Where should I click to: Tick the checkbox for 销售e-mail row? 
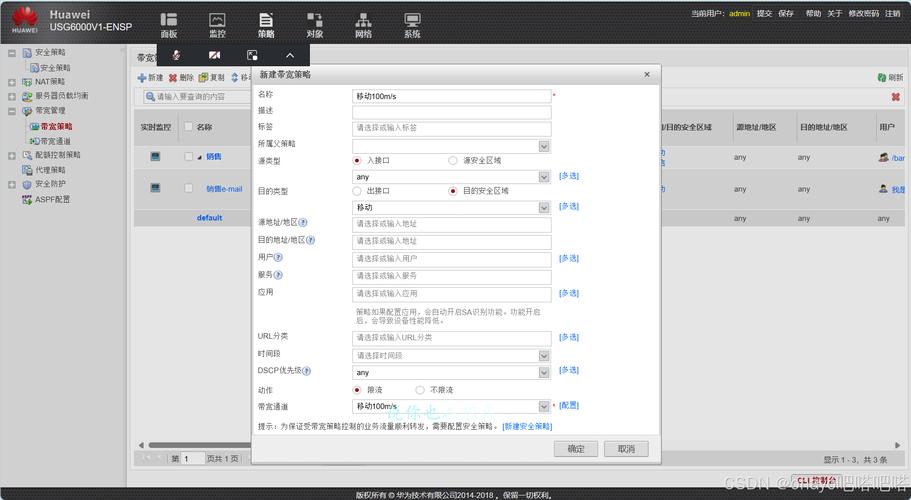click(188, 188)
